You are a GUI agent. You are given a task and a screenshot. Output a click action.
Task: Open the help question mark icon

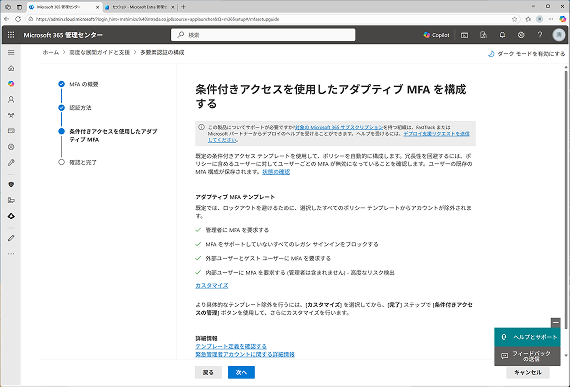[x=540, y=35]
